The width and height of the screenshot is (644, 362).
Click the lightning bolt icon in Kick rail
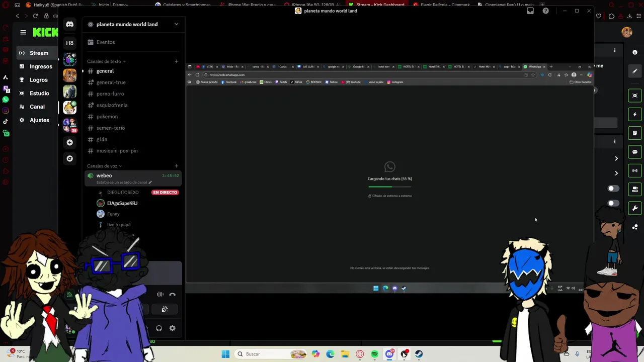[635, 114]
